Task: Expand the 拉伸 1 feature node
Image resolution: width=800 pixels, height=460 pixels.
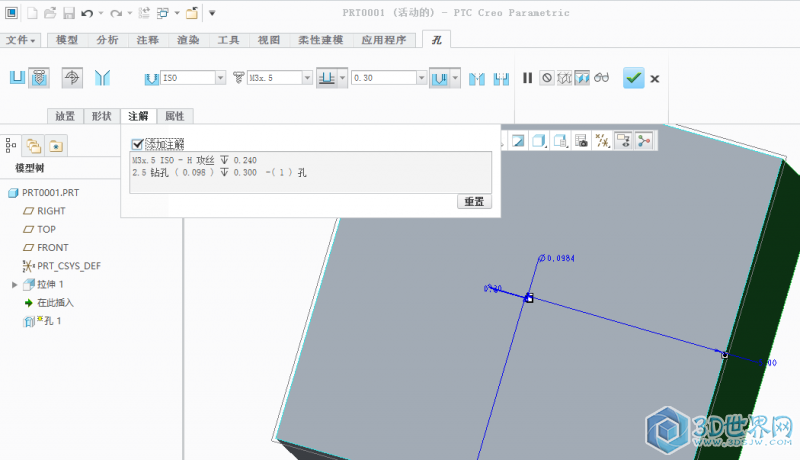Action: point(15,285)
